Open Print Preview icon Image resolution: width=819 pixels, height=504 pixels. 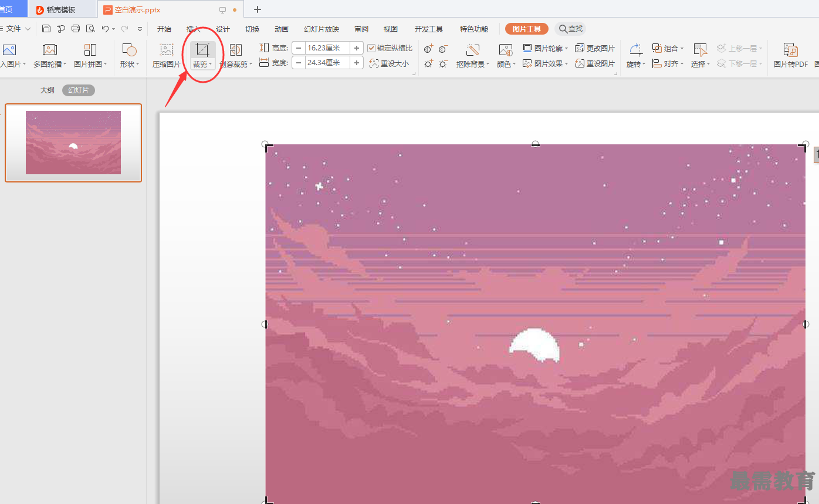tap(90, 29)
